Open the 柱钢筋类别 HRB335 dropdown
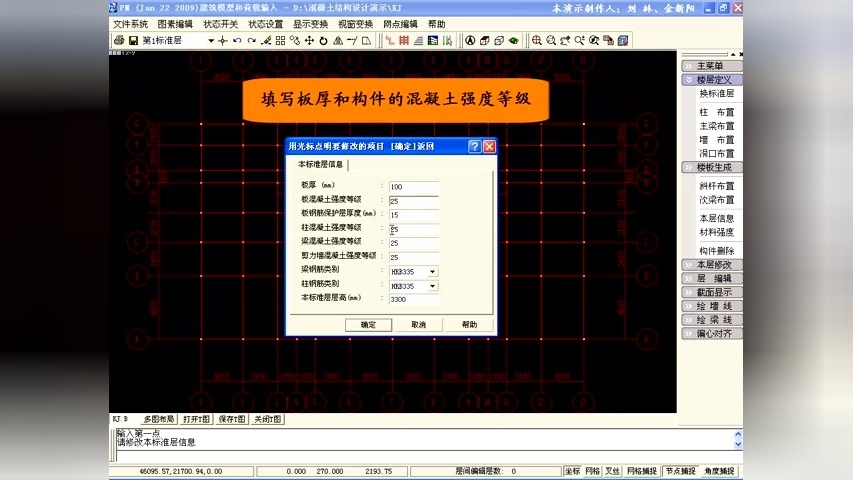The height and width of the screenshot is (480, 853). tap(432, 286)
